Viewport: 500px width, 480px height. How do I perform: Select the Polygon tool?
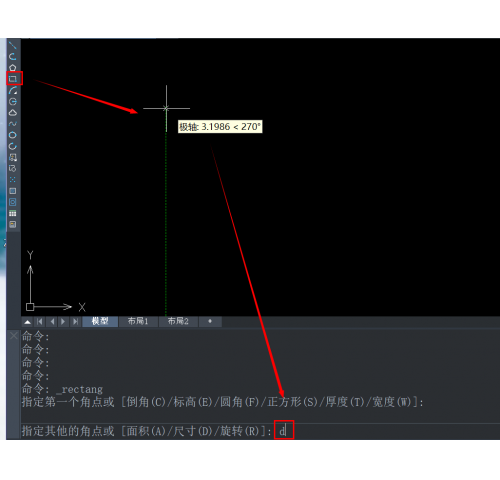tap(12, 67)
